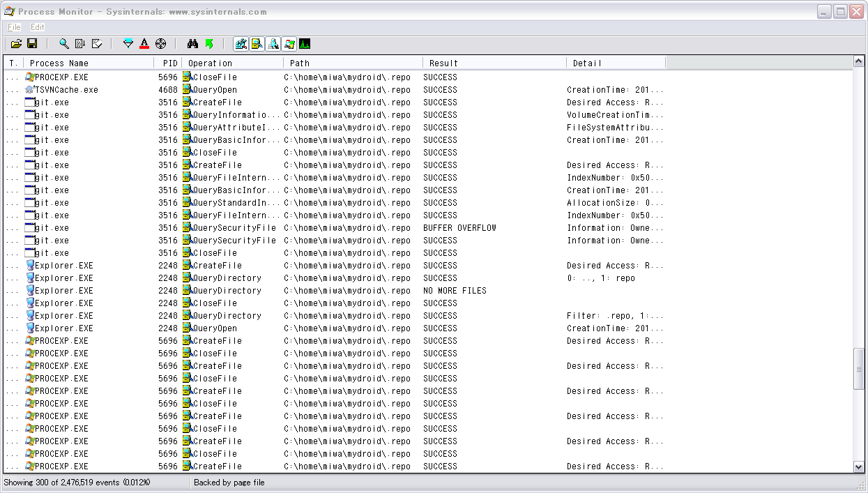Screen dimensions: 868x493
Task: Select the 'AllocationSize: 0...' detail
Action: 615,203
